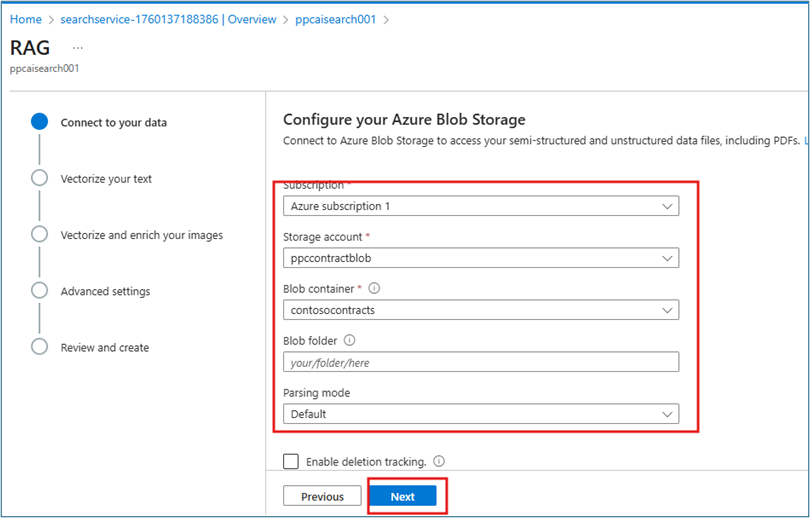The width and height of the screenshot is (810, 518).
Task: Click the Configure your Azure Blob Storage heading
Action: tap(404, 120)
